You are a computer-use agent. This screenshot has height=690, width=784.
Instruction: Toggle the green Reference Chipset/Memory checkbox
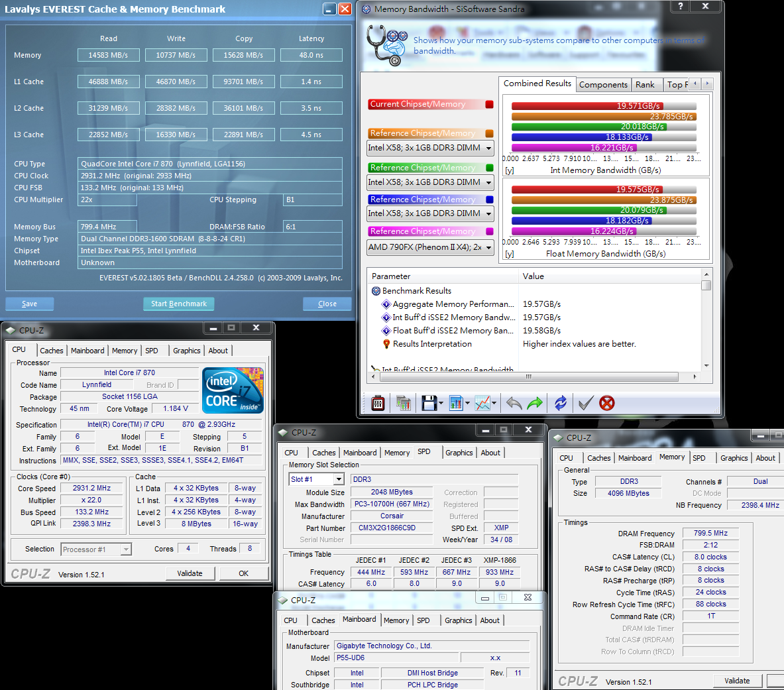point(489,168)
